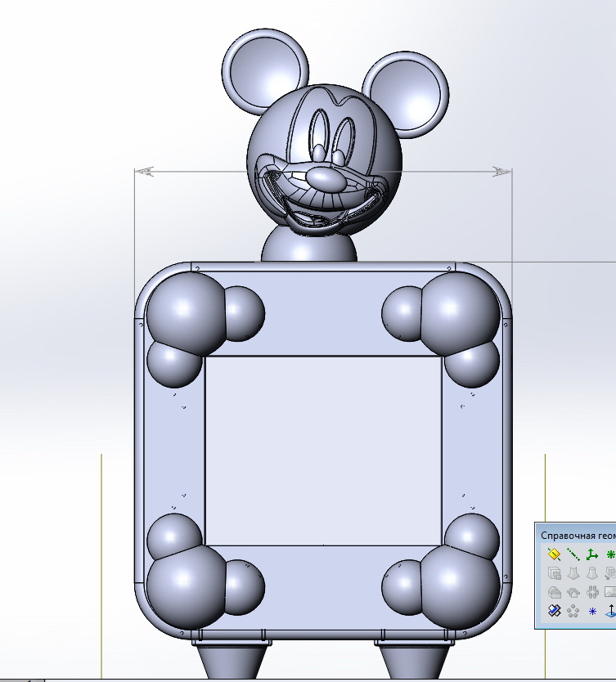Click the 'Справочная геом' toolbar title bar

pyautogui.click(x=576, y=536)
